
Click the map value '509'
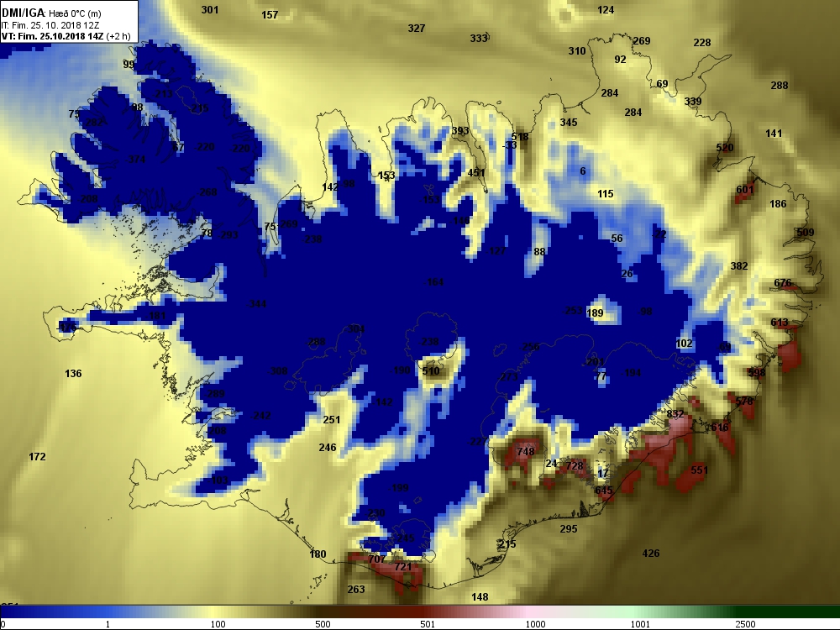point(806,232)
